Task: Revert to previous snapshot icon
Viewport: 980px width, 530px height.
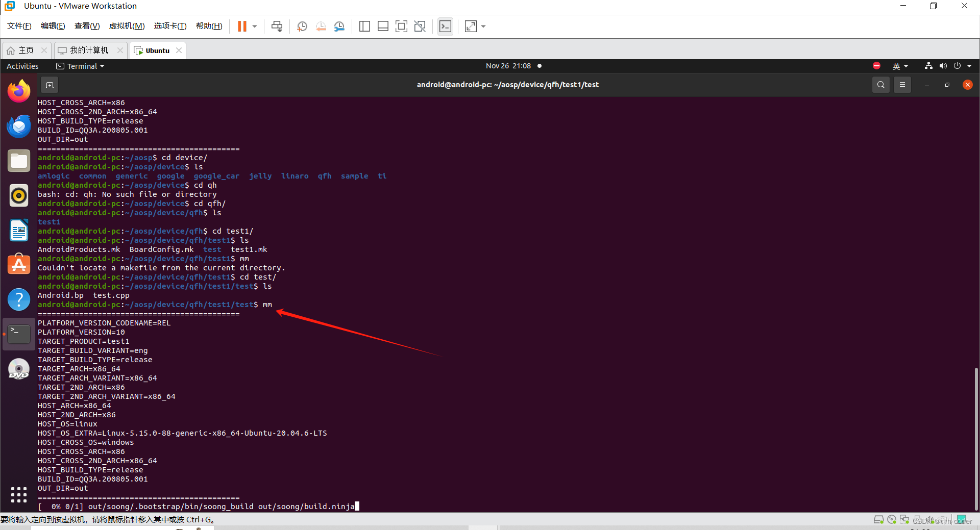Action: click(x=321, y=26)
